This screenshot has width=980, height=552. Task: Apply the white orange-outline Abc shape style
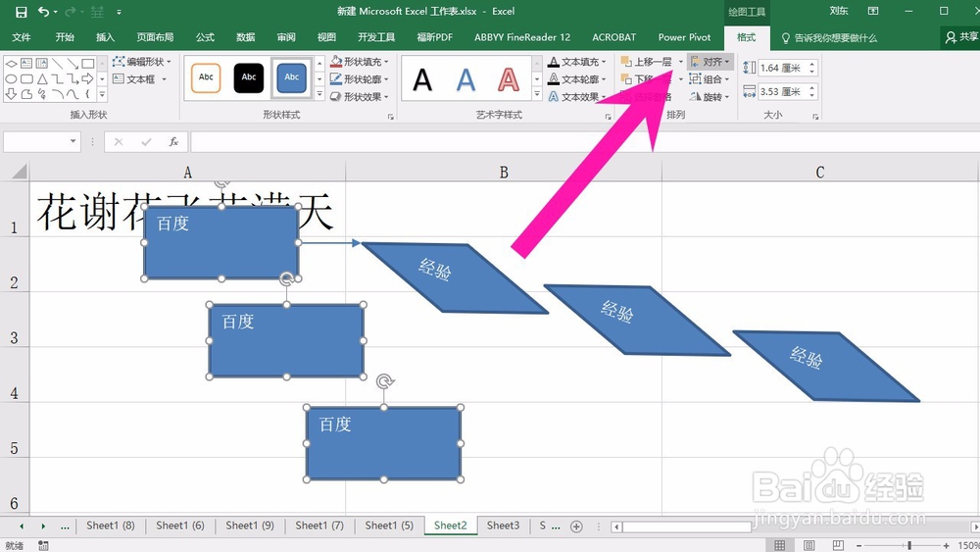point(206,77)
